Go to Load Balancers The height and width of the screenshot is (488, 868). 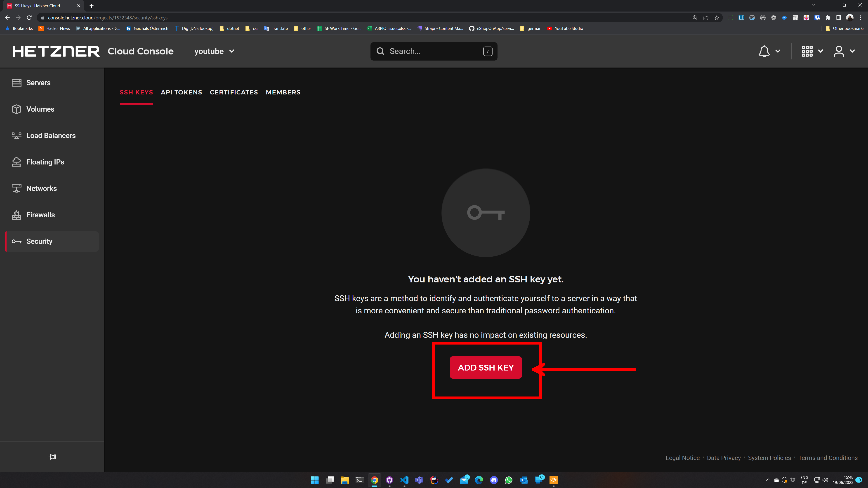(x=51, y=135)
